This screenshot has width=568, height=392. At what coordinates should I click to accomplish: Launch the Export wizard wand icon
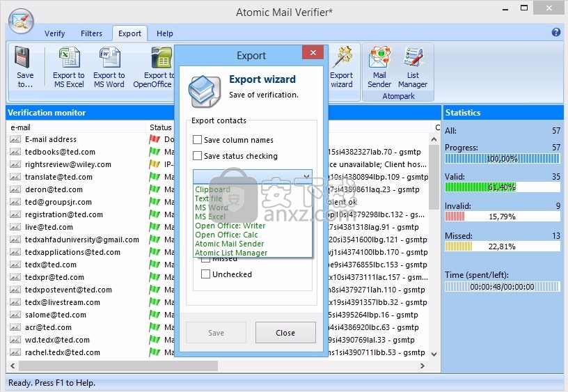[342, 56]
